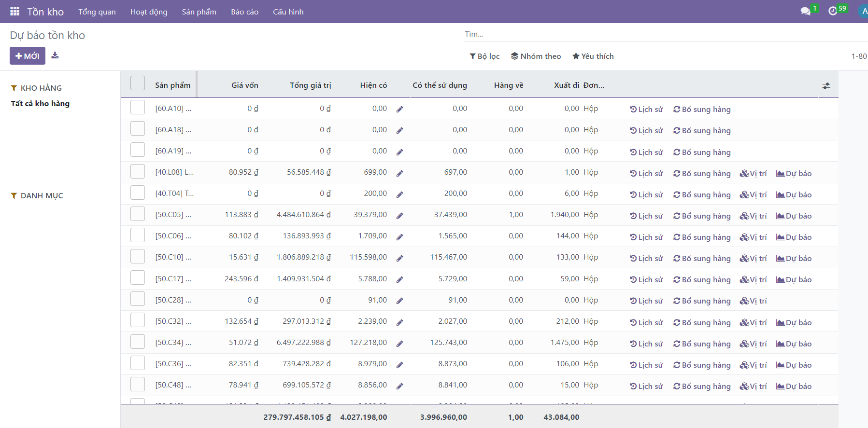
Task: Click pencil edit icon for [50.C05] row
Action: click(399, 216)
